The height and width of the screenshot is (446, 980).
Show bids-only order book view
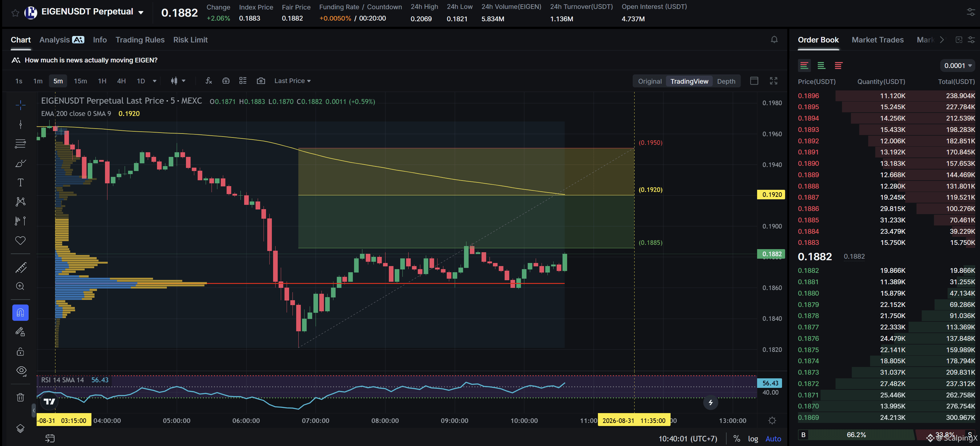click(x=821, y=66)
